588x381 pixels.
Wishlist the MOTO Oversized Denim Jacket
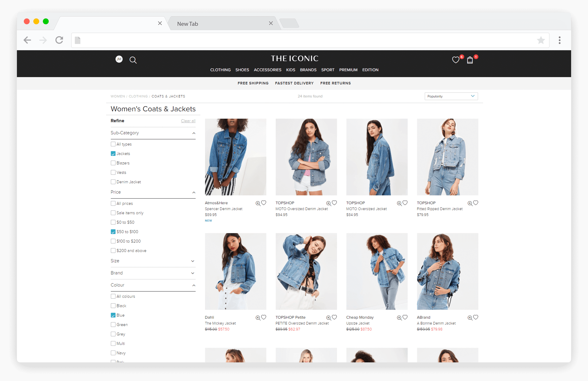click(334, 203)
